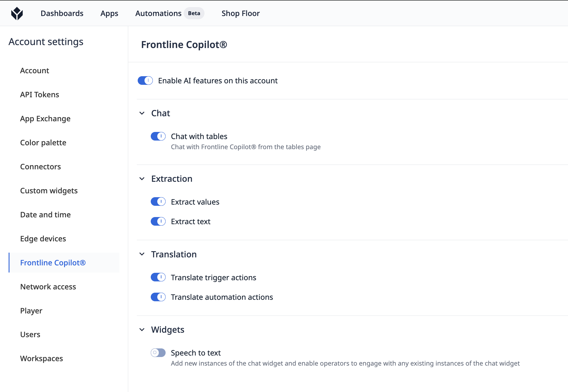Open the Automations menu
568x392 pixels.
pyautogui.click(x=158, y=13)
